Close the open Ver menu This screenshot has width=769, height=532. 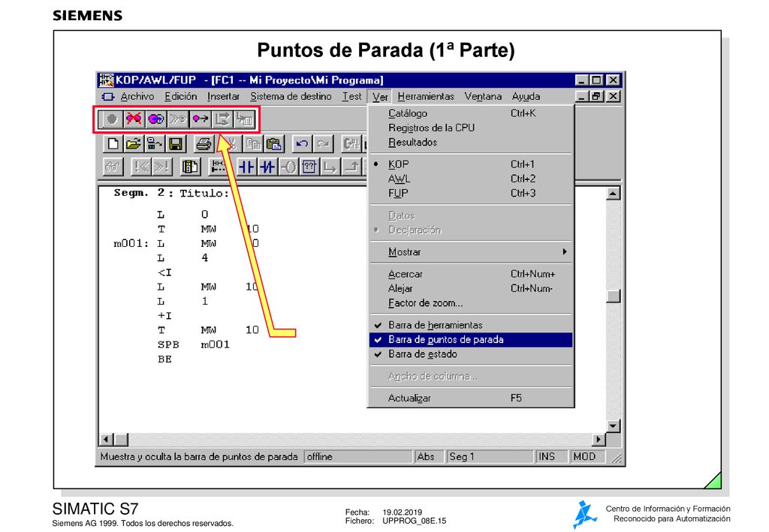tap(380, 97)
